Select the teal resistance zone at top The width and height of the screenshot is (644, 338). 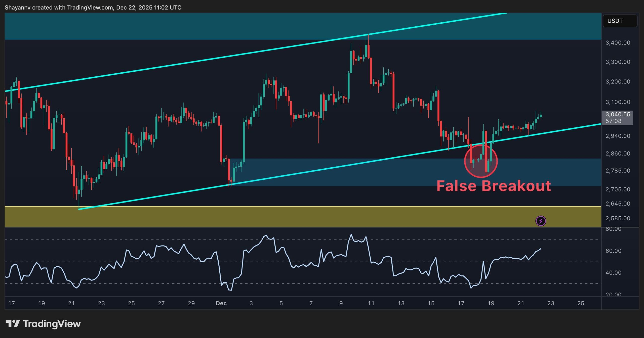176,26
